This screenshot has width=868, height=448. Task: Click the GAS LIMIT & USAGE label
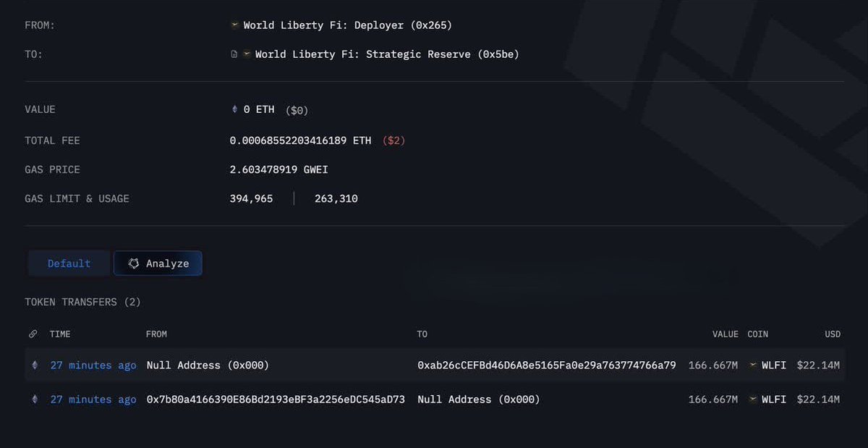pos(77,198)
